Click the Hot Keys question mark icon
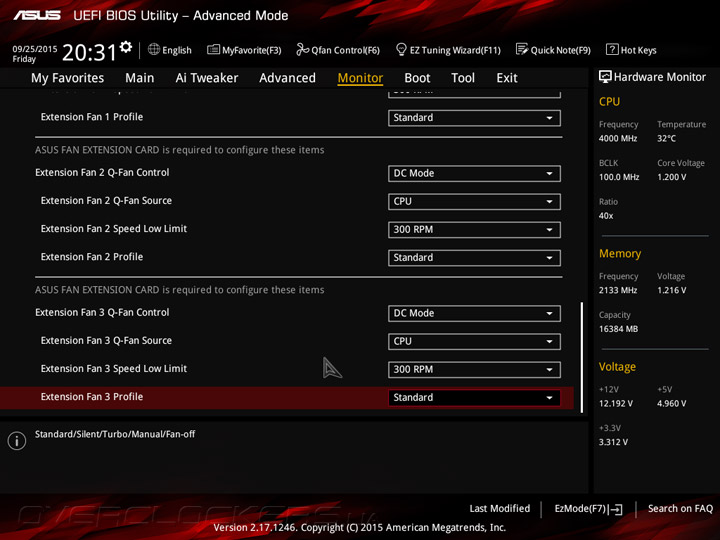This screenshot has height=540, width=720. point(612,49)
